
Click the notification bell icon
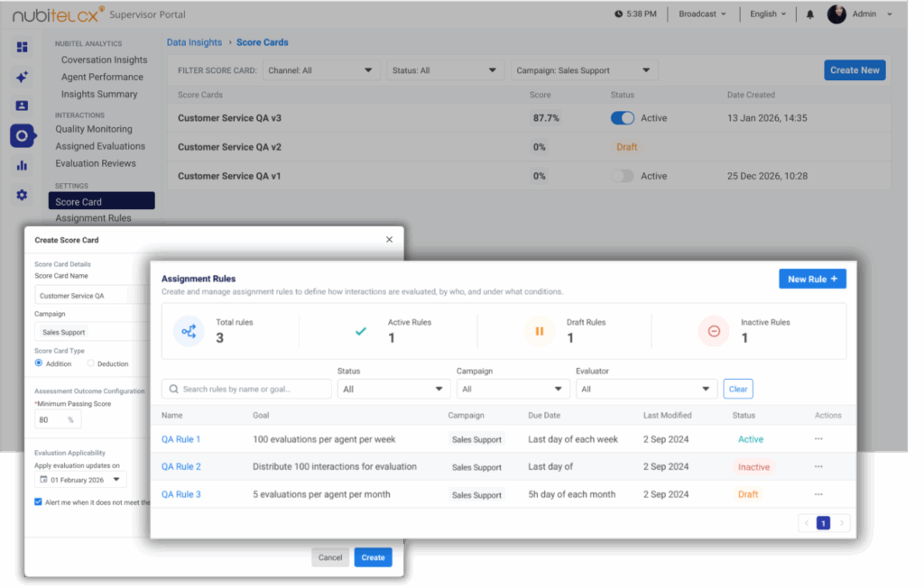pos(809,14)
